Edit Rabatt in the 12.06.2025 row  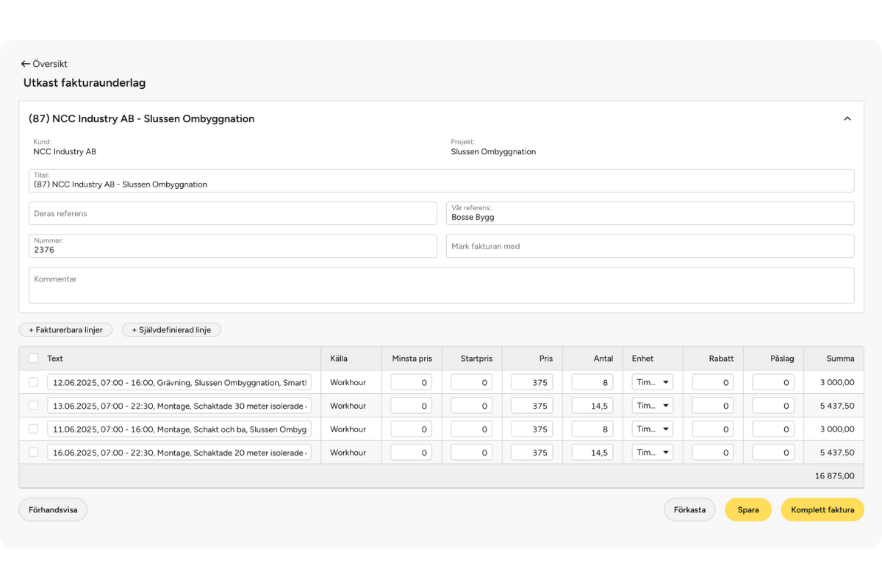point(713,382)
